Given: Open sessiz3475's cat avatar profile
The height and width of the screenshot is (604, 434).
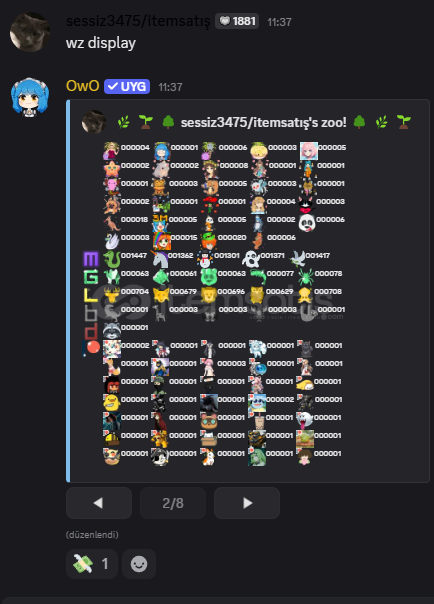Looking at the screenshot, I should (30, 32).
